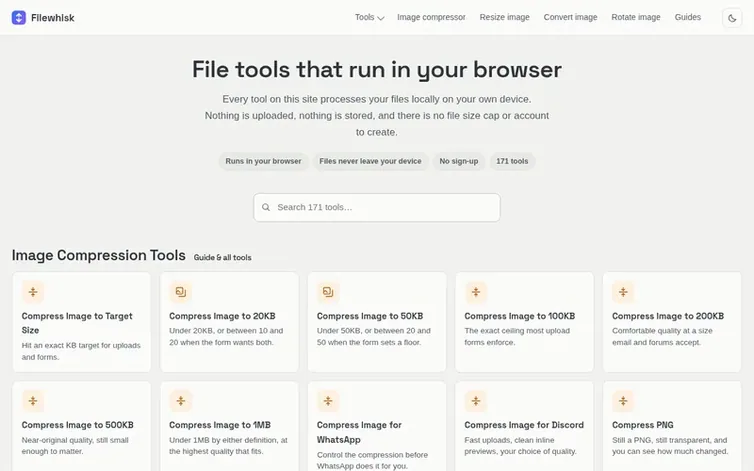Click icon on Compress Image to 20KB card
This screenshot has height=471, width=754.
180,292
